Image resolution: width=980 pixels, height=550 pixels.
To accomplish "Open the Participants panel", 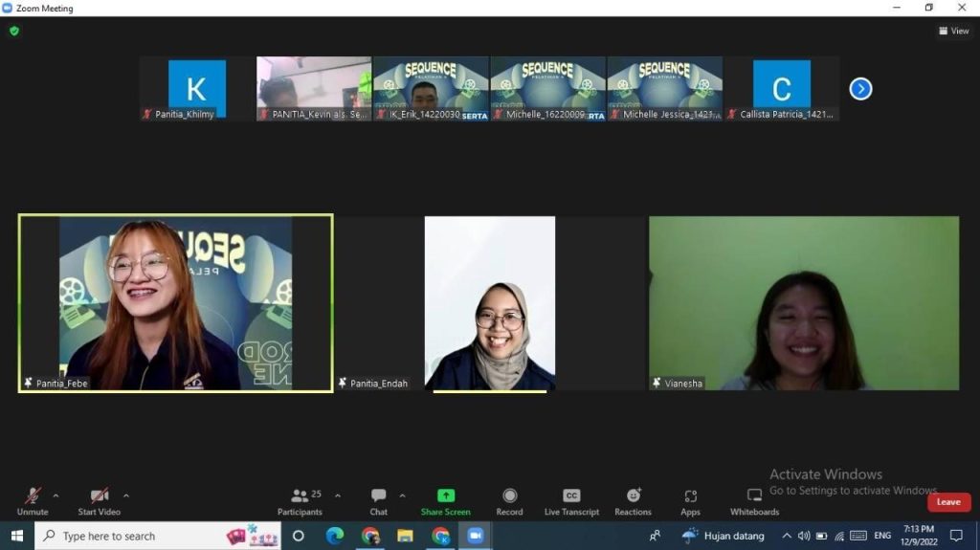I will pos(300,502).
